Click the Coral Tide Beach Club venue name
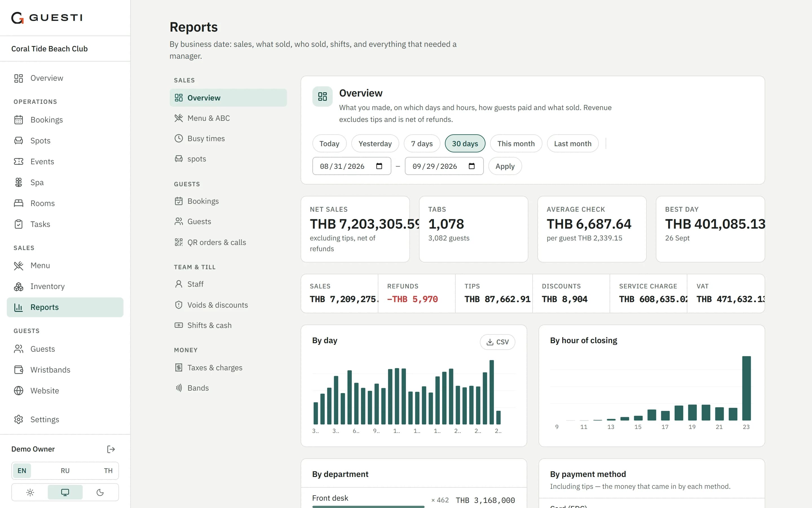The image size is (812, 508). (49, 49)
